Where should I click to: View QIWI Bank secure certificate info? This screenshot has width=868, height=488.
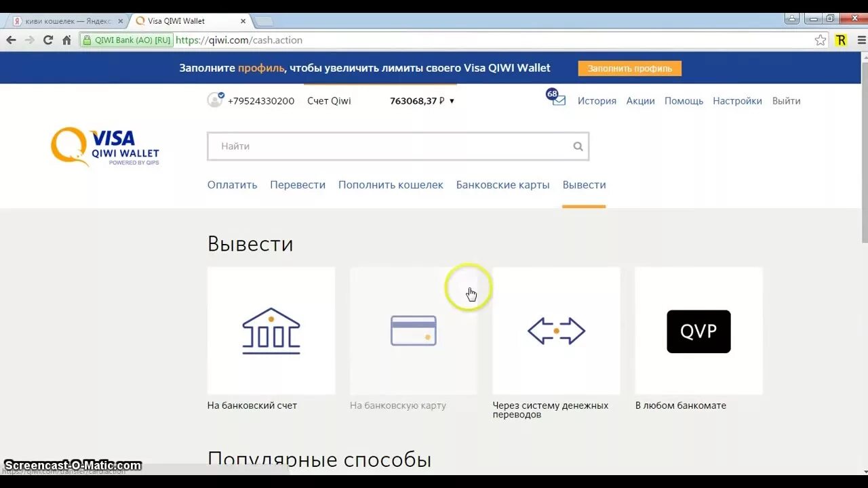coord(127,40)
